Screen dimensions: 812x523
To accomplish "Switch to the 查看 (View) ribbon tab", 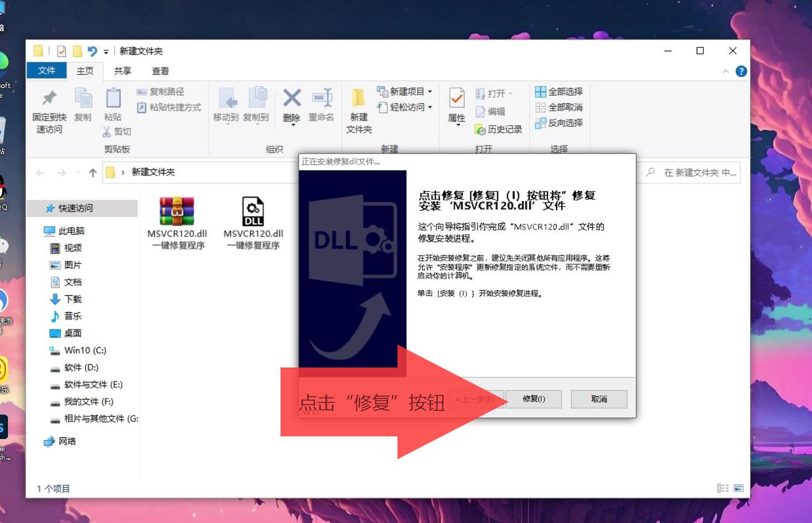I will pyautogui.click(x=161, y=71).
